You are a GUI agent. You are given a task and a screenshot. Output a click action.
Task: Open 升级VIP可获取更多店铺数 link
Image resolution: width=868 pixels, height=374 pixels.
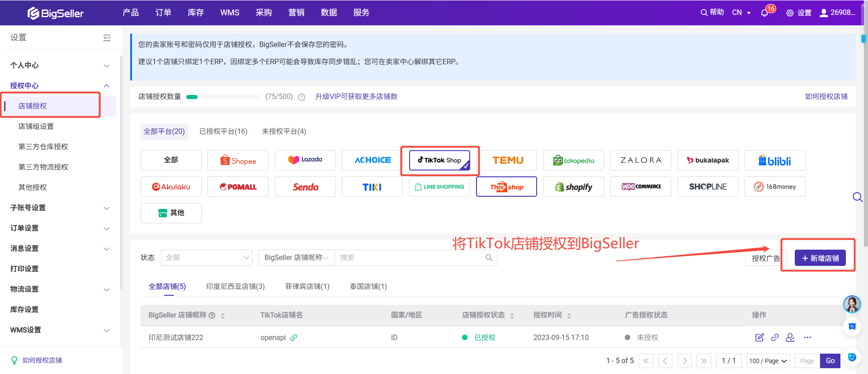coord(356,97)
